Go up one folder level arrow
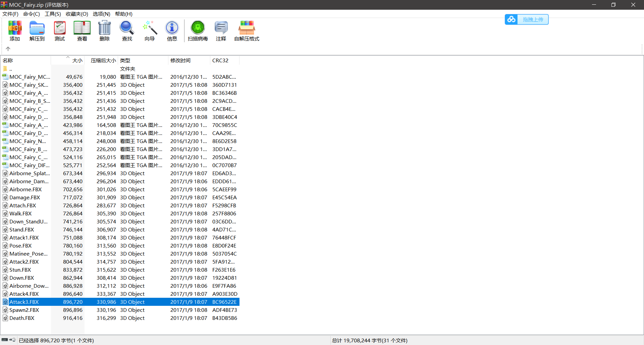Image resolution: width=644 pixels, height=345 pixels. click(x=8, y=49)
